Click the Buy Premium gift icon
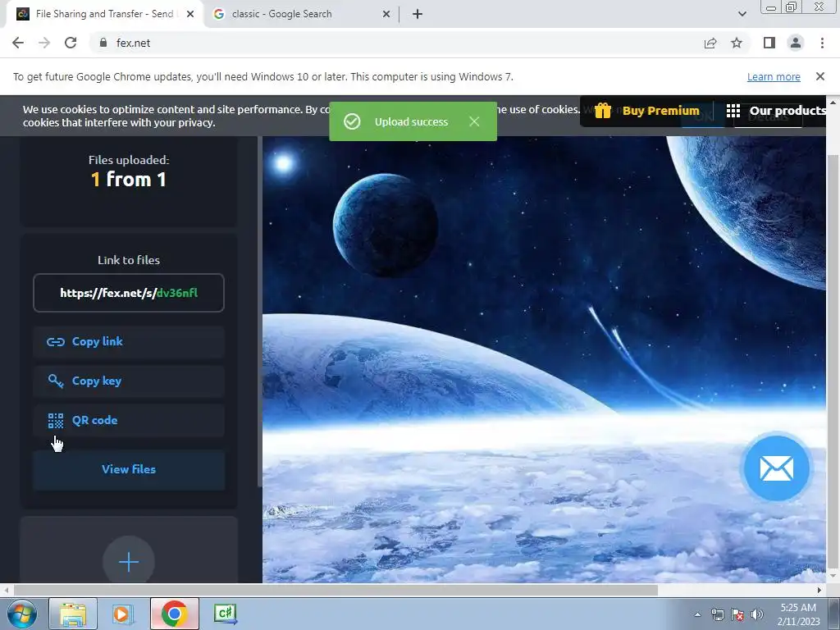Image resolution: width=840 pixels, height=630 pixels. (x=603, y=111)
